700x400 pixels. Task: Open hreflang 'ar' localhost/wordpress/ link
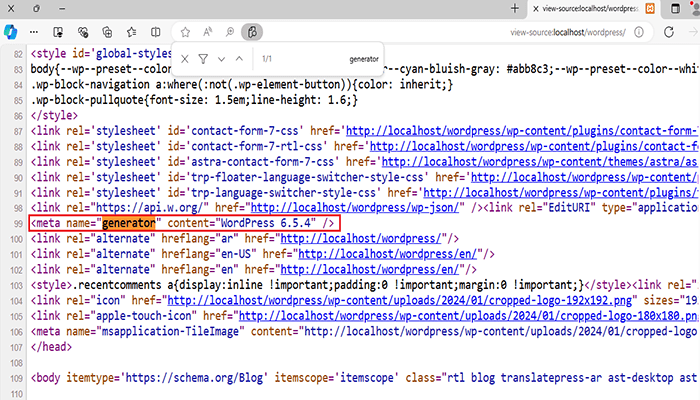pyautogui.click(x=361, y=239)
